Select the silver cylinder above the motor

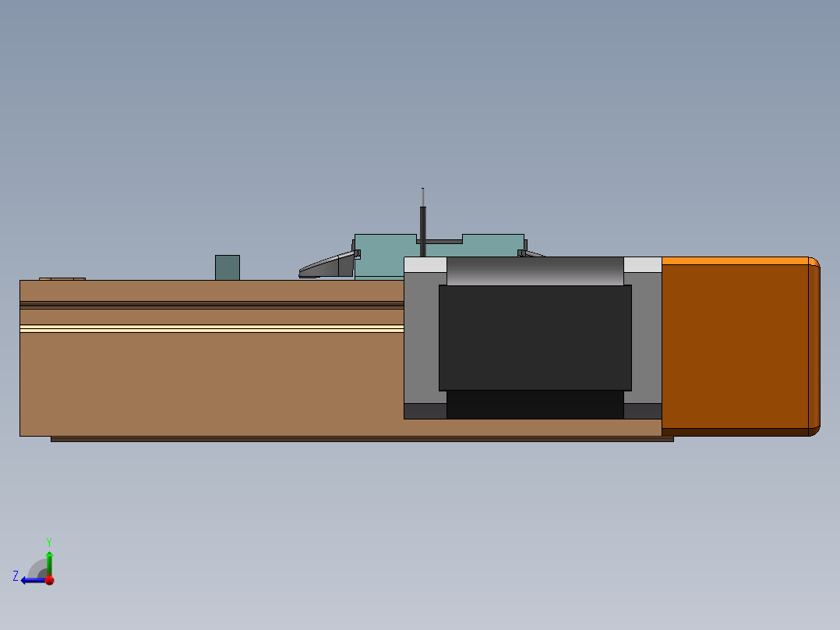pyautogui.click(x=535, y=271)
